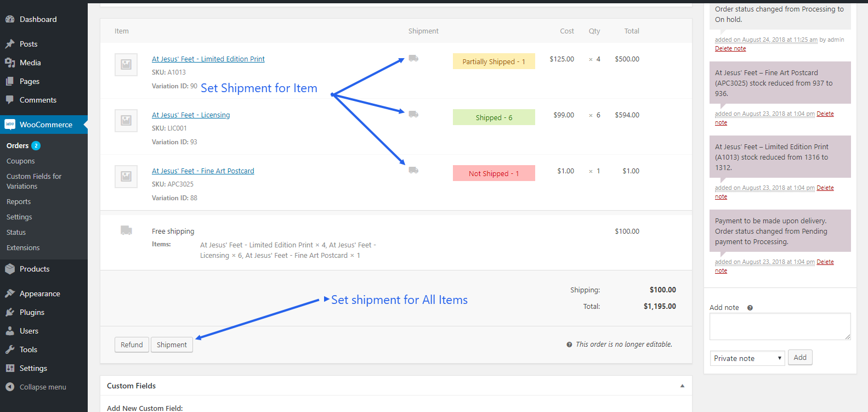The width and height of the screenshot is (868, 412).
Task: Click the Fine Art Postcard thumbnail placeholder
Action: (x=126, y=176)
